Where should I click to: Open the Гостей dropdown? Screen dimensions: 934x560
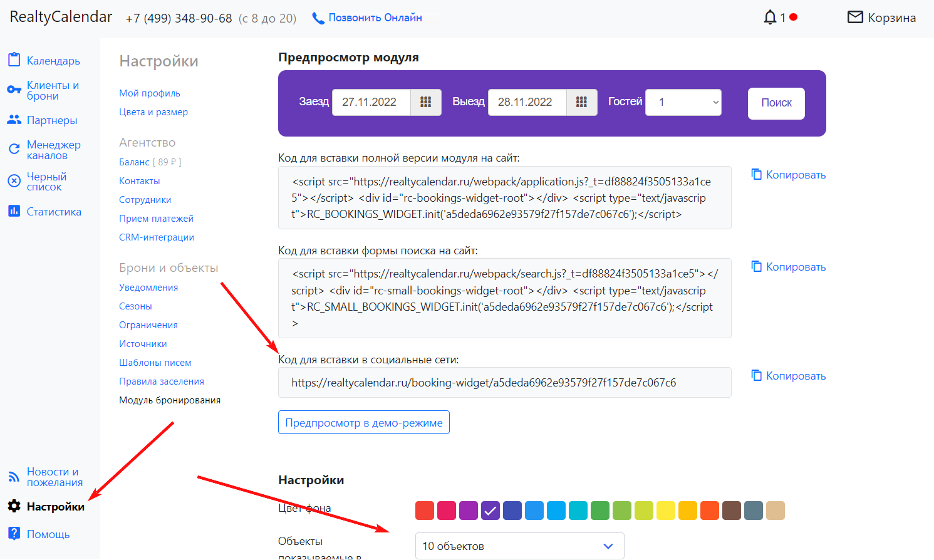click(683, 102)
